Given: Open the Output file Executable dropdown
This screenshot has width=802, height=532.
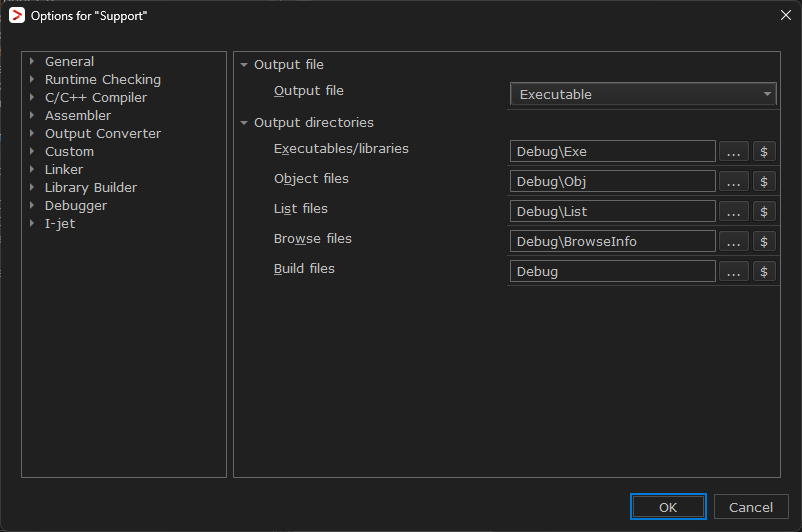Looking at the screenshot, I should click(643, 94).
